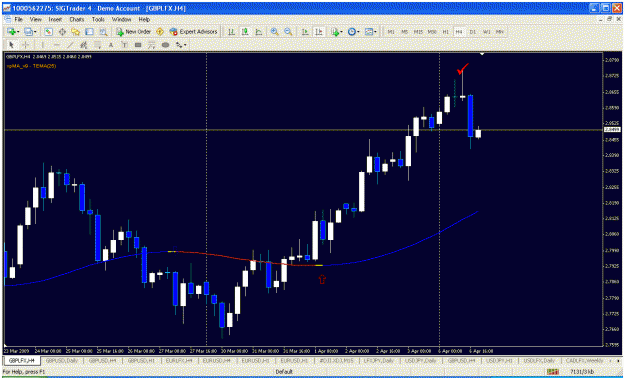Expand the Templates dropdown arrow
The height and width of the screenshot is (378, 625).
[375, 32]
